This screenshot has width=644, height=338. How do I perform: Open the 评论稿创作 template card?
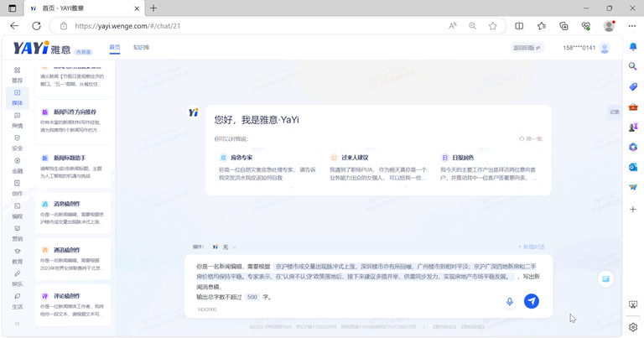point(73,304)
